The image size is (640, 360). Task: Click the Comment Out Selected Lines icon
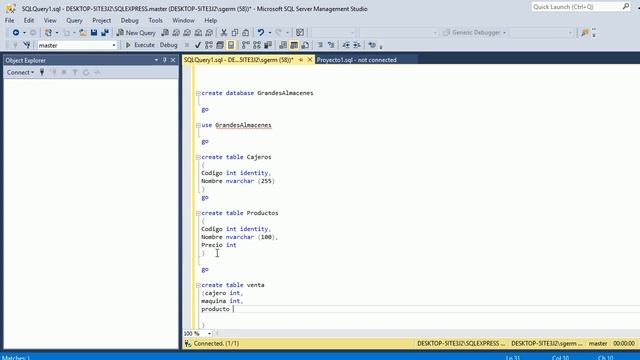click(x=320, y=45)
